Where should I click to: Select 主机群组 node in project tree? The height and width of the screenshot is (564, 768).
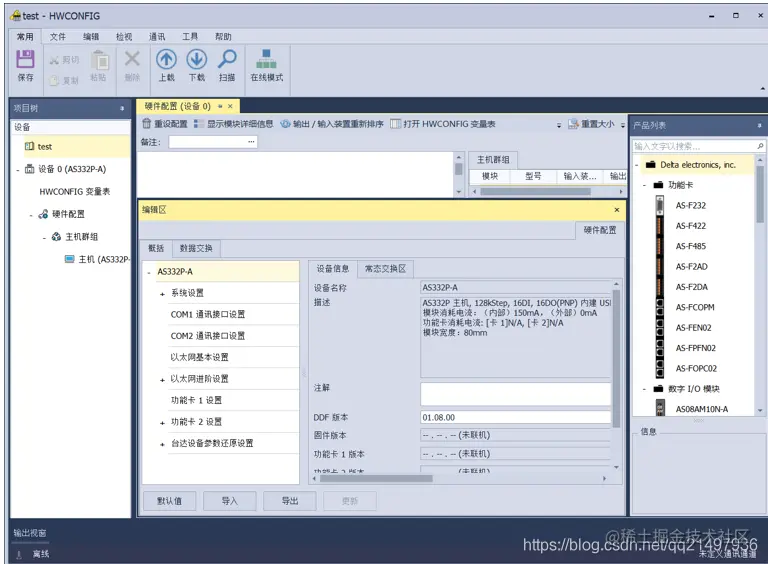(75, 236)
